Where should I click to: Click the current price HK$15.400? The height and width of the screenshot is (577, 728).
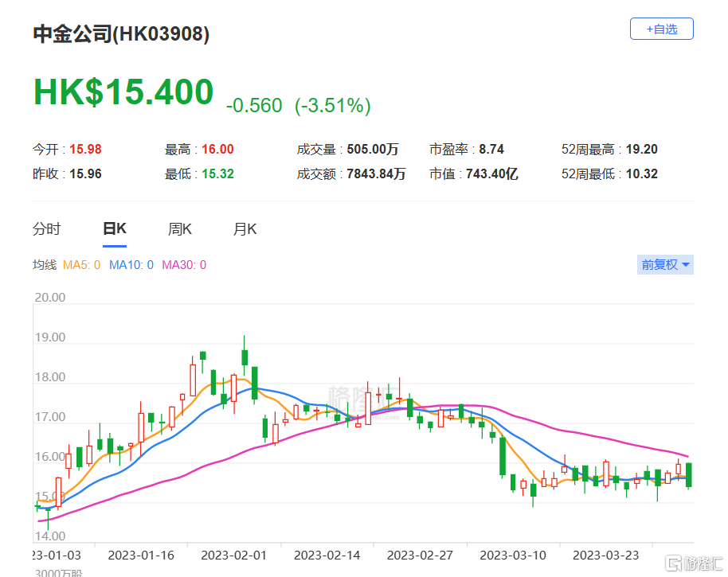123,92
